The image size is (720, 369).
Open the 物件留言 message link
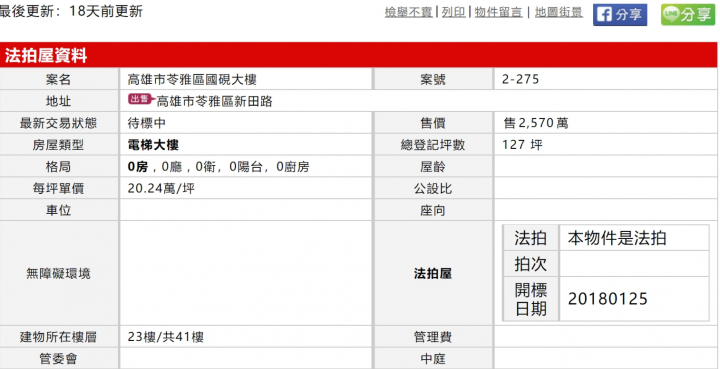(499, 12)
